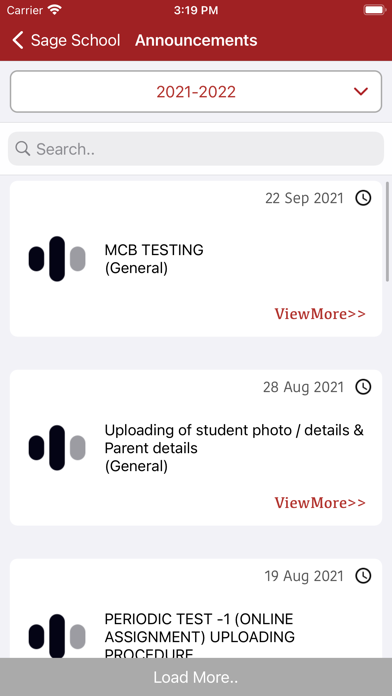Open ViewMore>> for Uploading of student photo
The height and width of the screenshot is (696, 392).
pyautogui.click(x=320, y=503)
